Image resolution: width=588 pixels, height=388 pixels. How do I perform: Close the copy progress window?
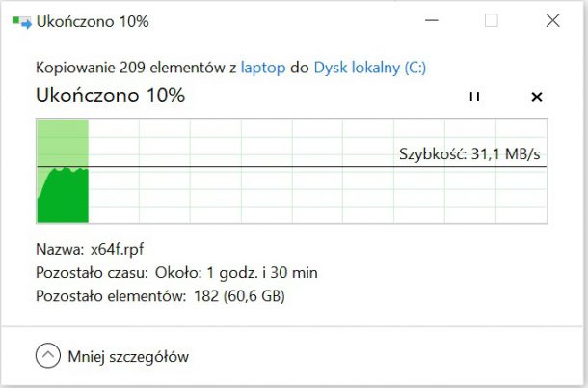[x=552, y=20]
